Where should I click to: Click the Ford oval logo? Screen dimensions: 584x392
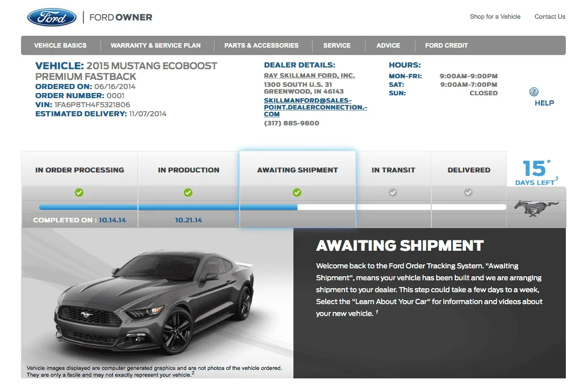pyautogui.click(x=52, y=17)
